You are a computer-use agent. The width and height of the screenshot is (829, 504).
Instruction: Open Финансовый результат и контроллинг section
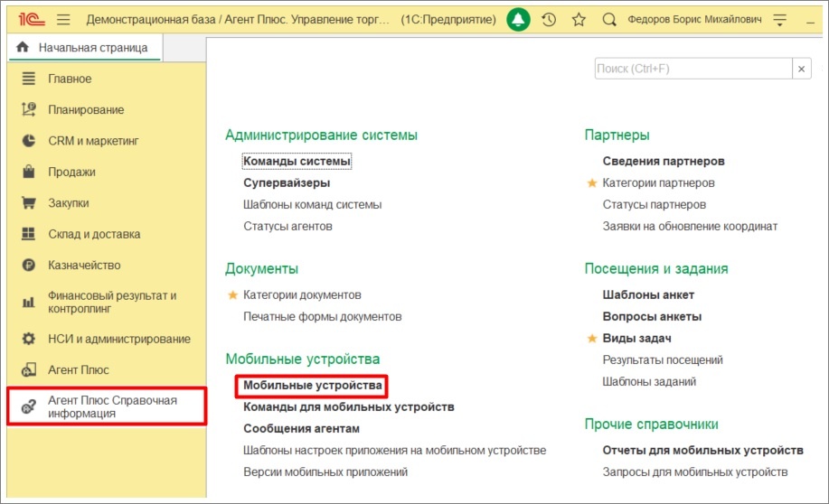pos(112,302)
